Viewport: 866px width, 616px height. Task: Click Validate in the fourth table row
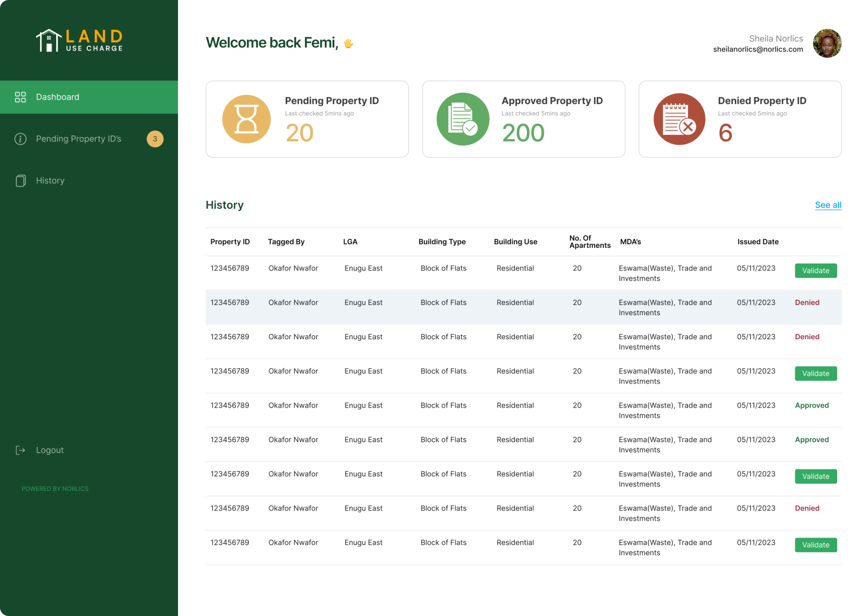pos(815,373)
